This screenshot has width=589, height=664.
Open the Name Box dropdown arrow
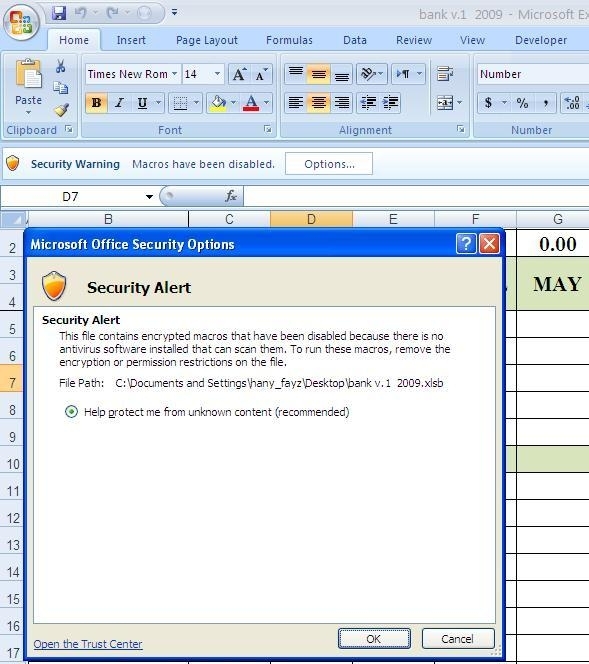coord(149,196)
